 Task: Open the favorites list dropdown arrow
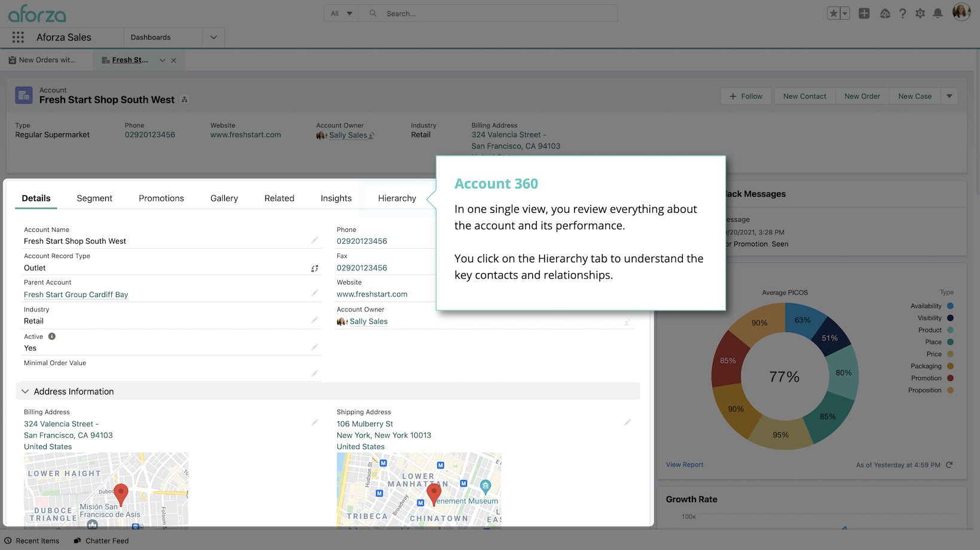coord(845,13)
